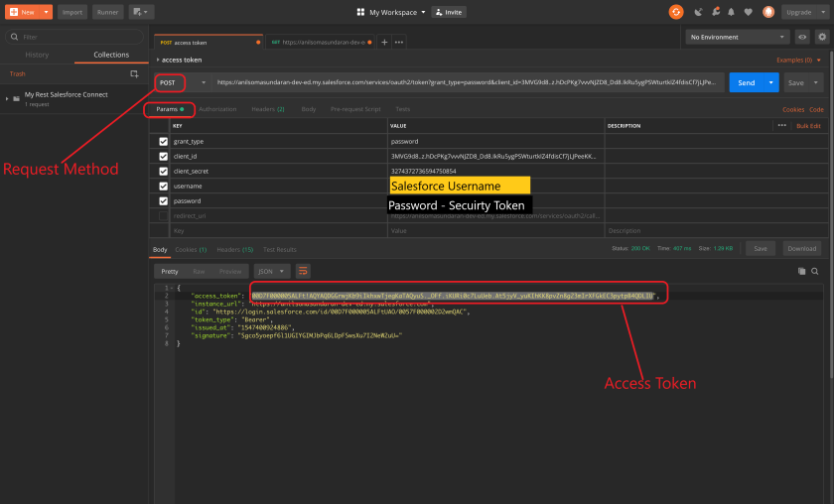Open the Save dropdown arrow
The height and width of the screenshot is (504, 834).
click(x=816, y=82)
